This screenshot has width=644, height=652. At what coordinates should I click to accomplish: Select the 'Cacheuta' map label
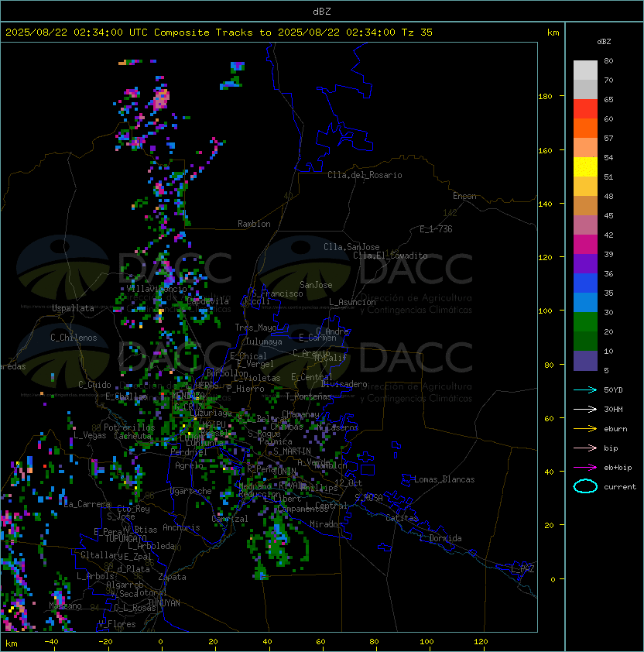(x=132, y=436)
